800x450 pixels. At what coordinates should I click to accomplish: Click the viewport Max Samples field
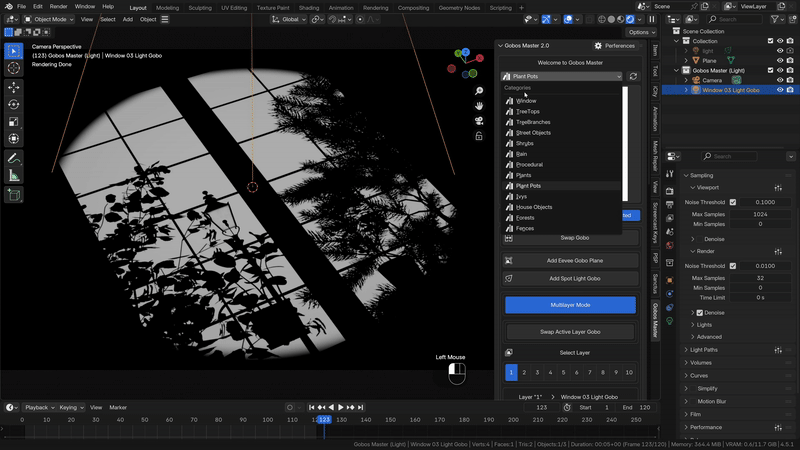(x=759, y=213)
